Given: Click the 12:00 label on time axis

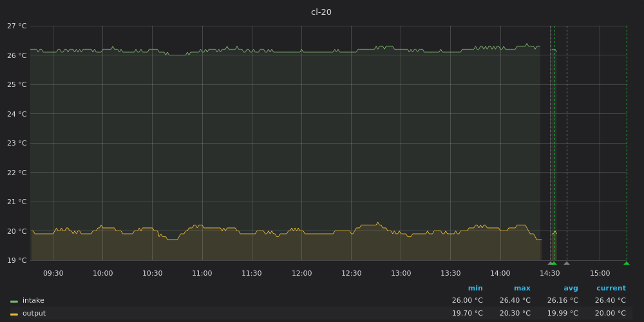Looking at the screenshot, I should (x=301, y=274).
